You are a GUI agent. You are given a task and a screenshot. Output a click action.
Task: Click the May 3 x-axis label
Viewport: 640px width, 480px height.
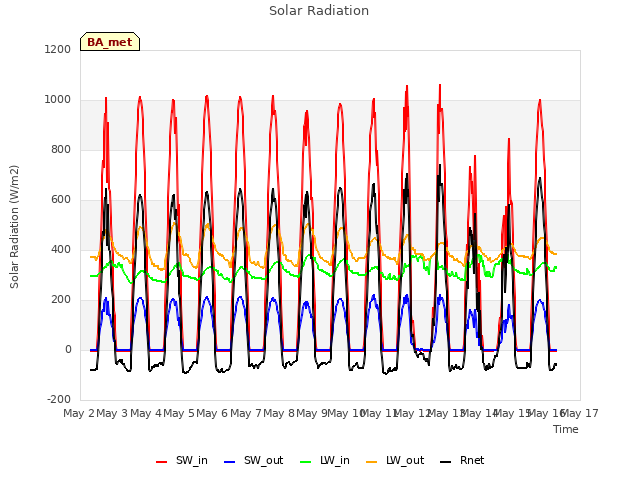click(112, 413)
